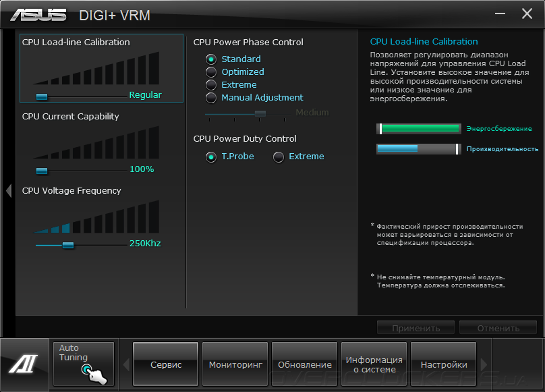The height and width of the screenshot is (392, 545).
Task: Click CPU Voltage Frequency bar graph
Action: [96, 217]
